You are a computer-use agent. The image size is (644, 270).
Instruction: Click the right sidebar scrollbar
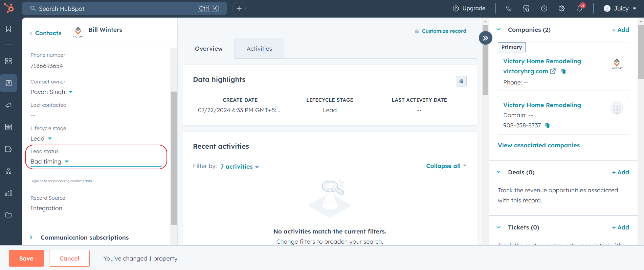[641, 51]
